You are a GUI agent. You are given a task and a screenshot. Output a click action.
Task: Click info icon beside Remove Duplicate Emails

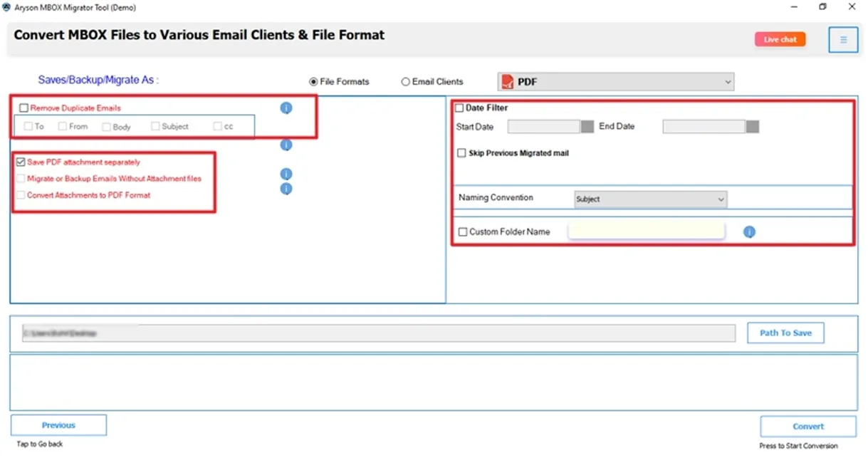pyautogui.click(x=286, y=108)
